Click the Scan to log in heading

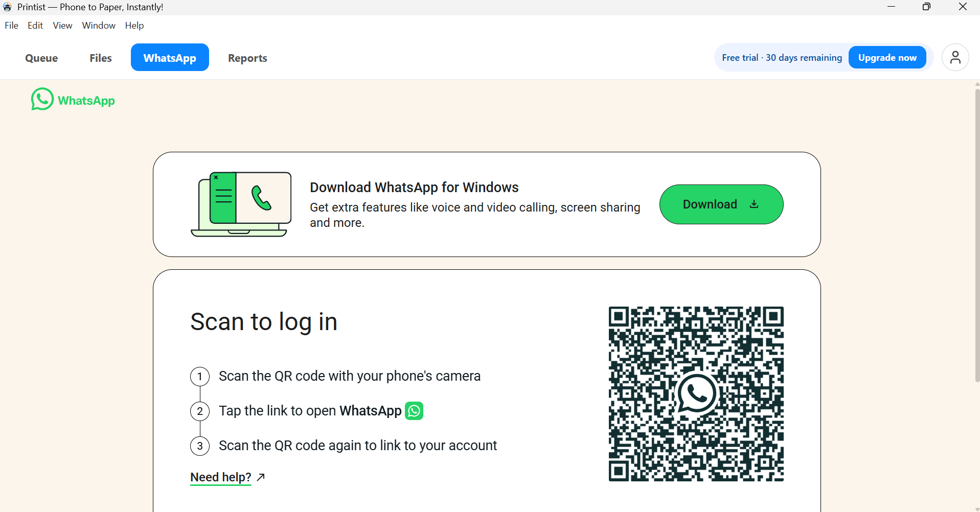click(264, 322)
